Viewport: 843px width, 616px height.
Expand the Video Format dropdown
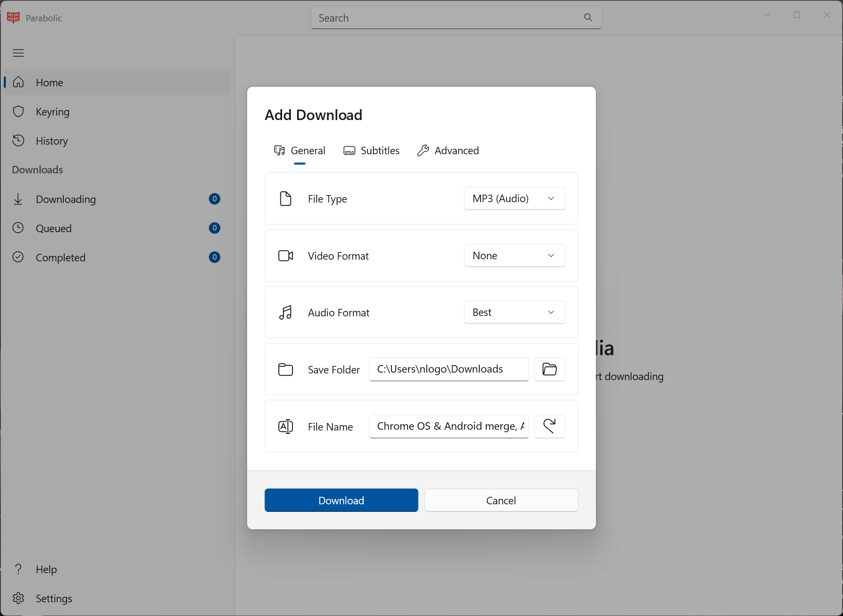(x=514, y=255)
